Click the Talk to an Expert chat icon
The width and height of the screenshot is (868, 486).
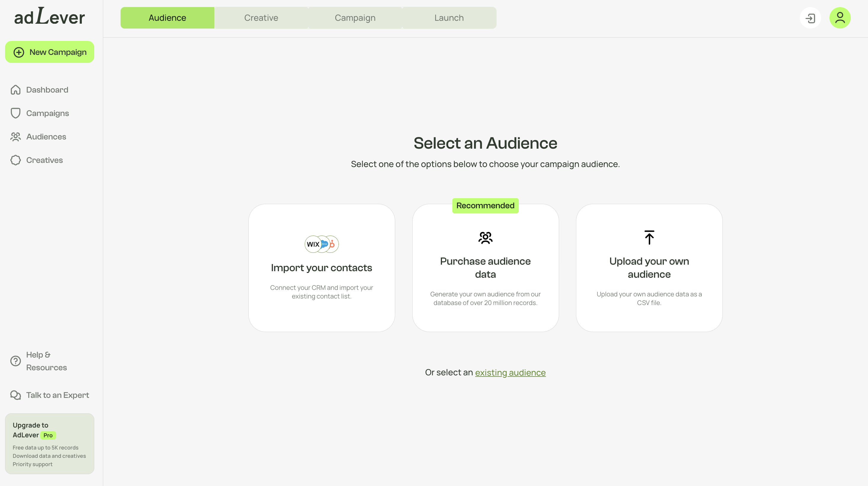[15, 395]
